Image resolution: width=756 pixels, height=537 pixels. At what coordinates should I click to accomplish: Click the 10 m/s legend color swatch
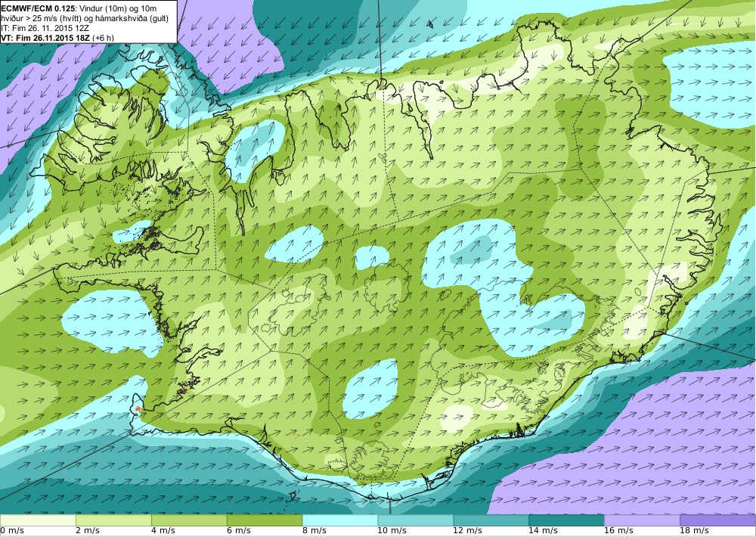(416, 520)
